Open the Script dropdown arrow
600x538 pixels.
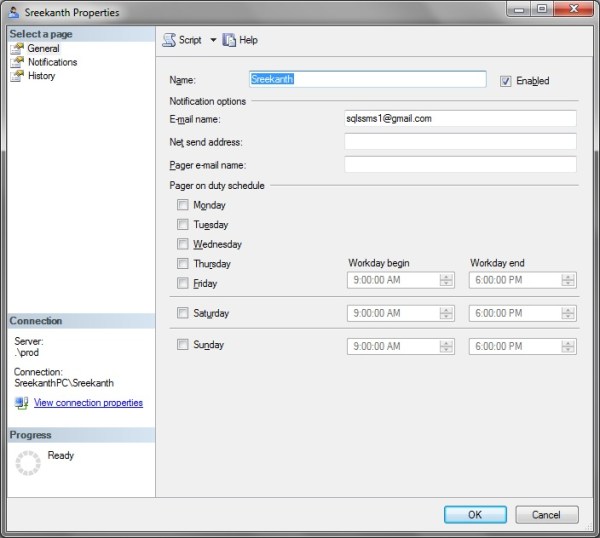pos(213,40)
